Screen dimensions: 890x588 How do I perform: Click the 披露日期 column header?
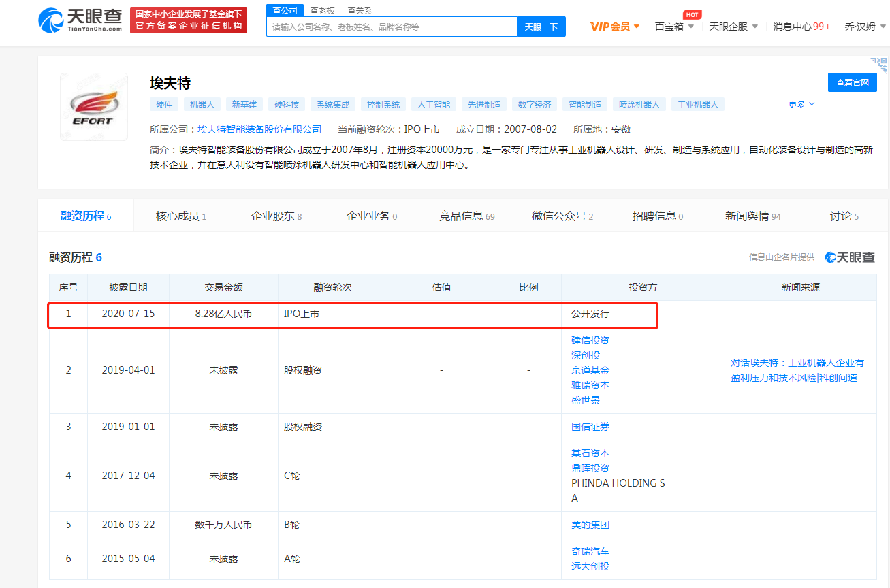(128, 287)
